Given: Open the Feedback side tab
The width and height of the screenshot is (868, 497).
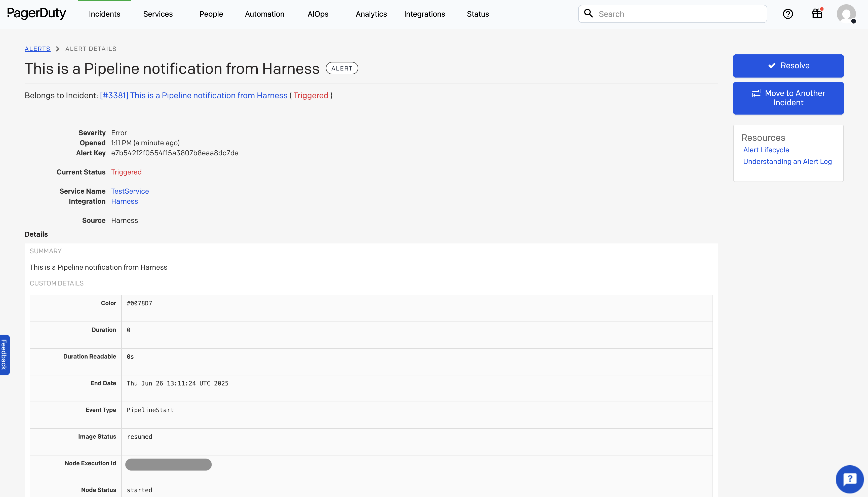Looking at the screenshot, I should 5,355.
